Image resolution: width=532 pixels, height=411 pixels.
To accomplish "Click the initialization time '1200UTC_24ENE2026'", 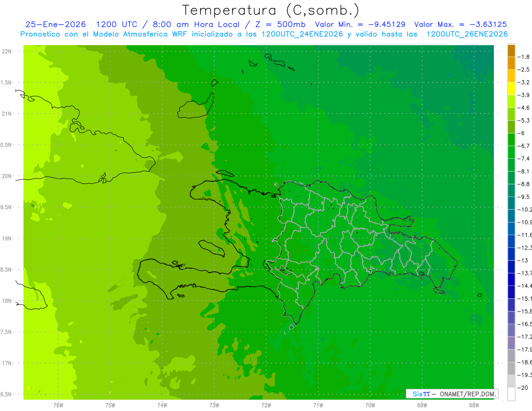I will pyautogui.click(x=302, y=34).
